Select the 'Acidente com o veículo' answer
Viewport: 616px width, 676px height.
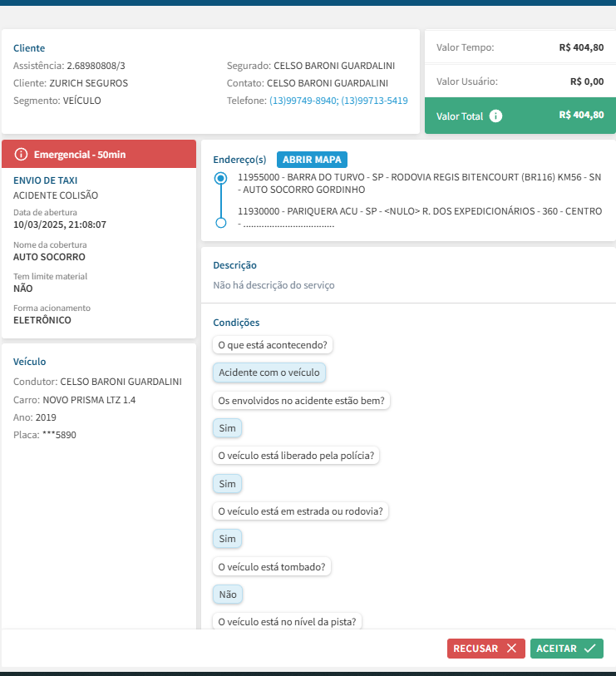(x=269, y=373)
